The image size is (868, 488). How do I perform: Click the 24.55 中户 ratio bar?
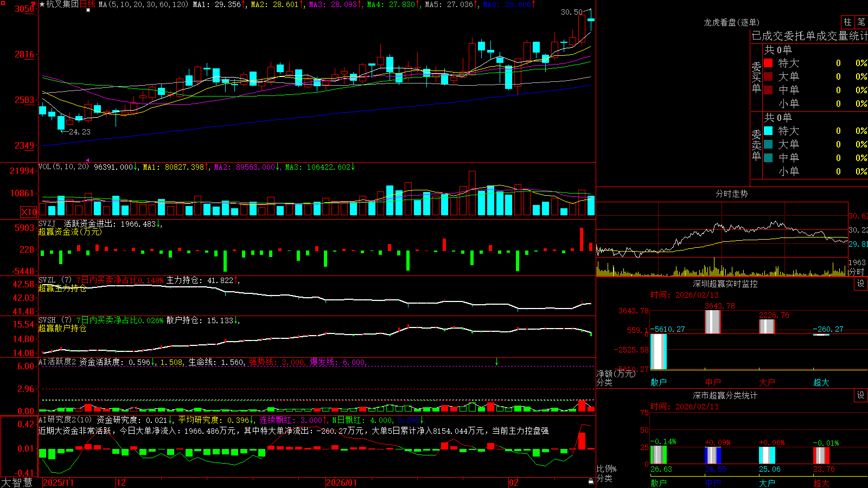[713, 455]
